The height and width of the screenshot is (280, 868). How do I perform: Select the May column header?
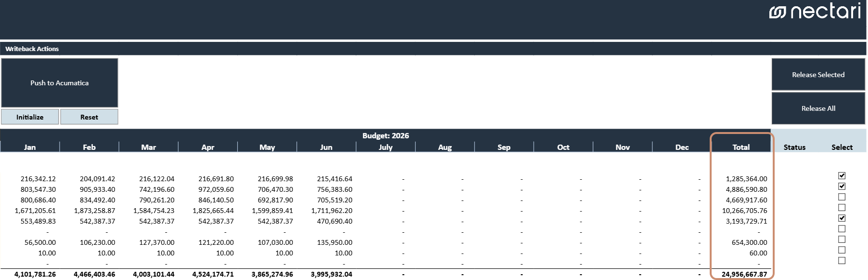point(267,147)
